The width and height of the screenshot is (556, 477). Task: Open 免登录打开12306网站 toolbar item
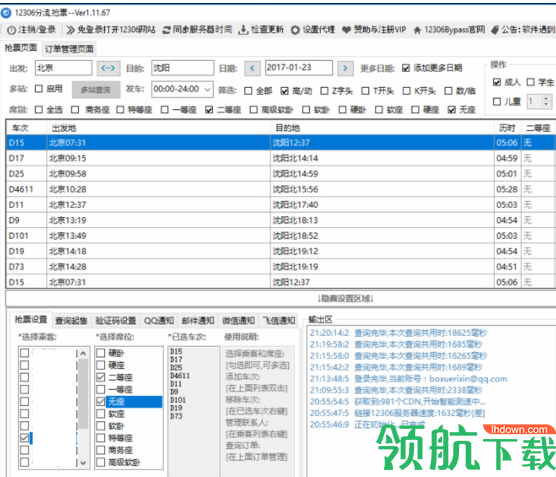[111, 30]
